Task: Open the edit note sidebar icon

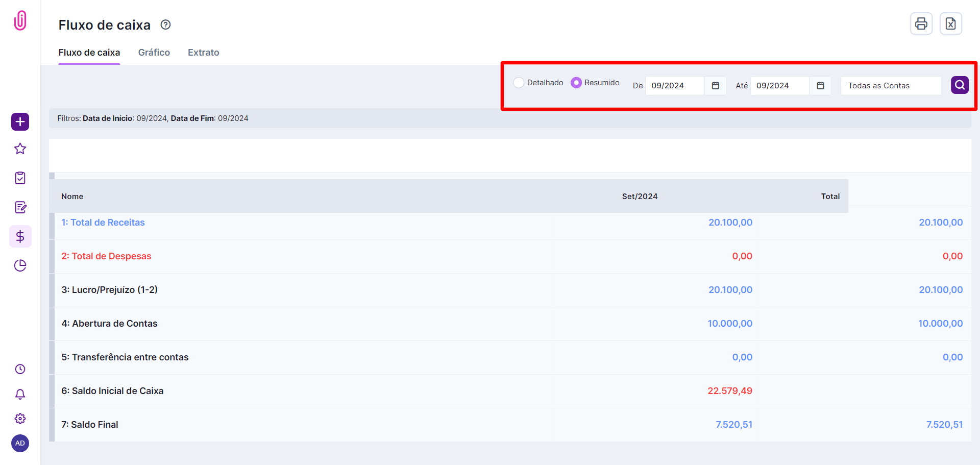Action: point(20,207)
